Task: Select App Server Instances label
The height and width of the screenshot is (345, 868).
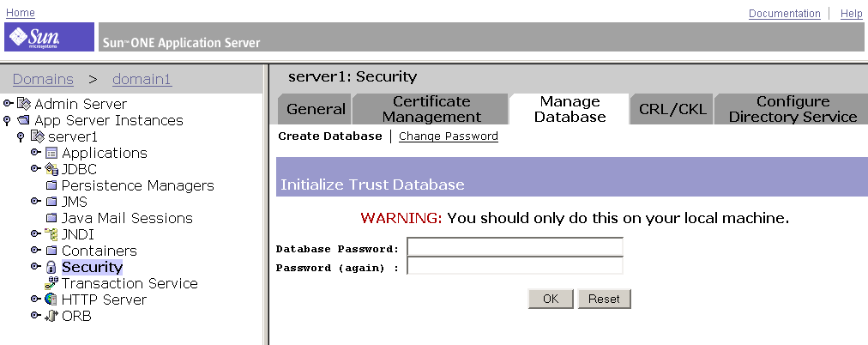Action: [108, 120]
